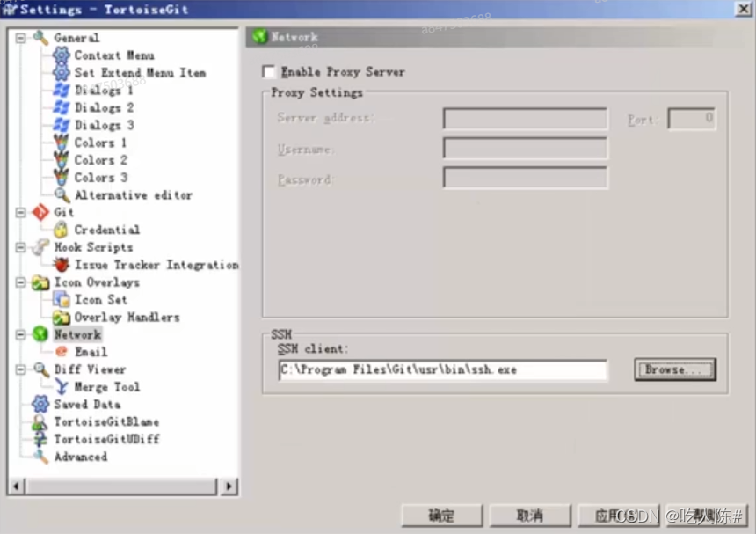Click the TortoiseGitBlame icon

pos(40,422)
